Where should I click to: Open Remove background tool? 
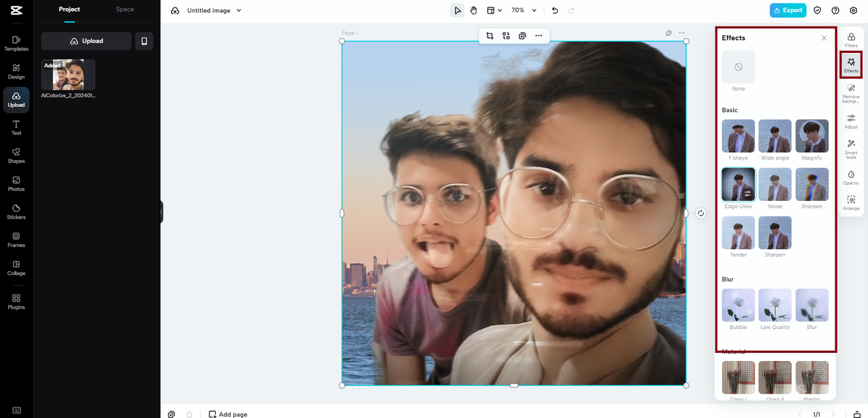point(851,93)
